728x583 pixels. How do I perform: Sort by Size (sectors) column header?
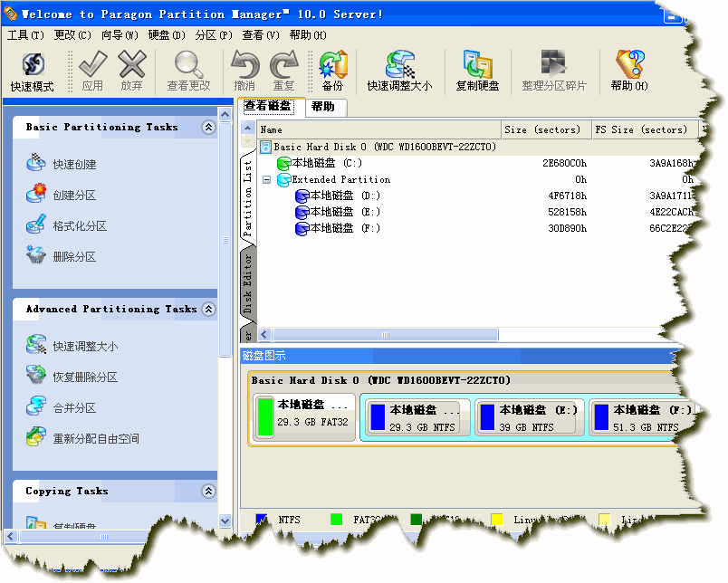click(547, 130)
